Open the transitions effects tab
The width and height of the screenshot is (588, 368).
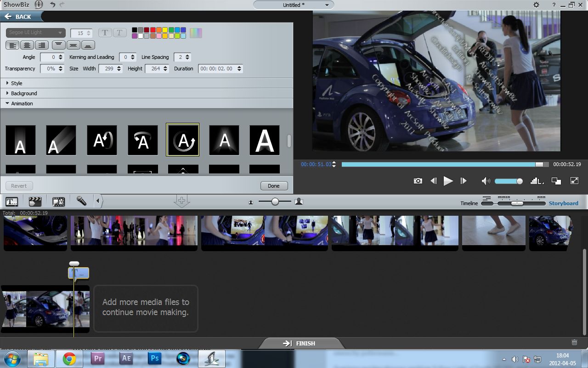pos(58,201)
